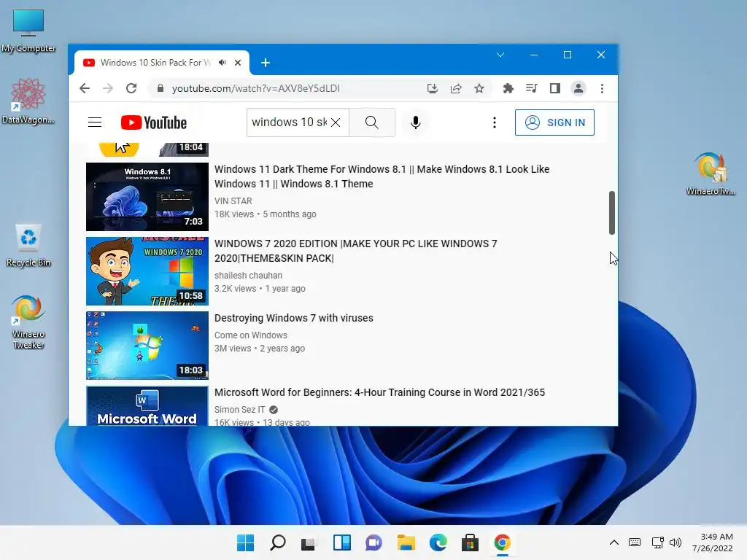This screenshot has width=747, height=560.
Task: Open a new tab with plus button
Action: pyautogui.click(x=266, y=63)
